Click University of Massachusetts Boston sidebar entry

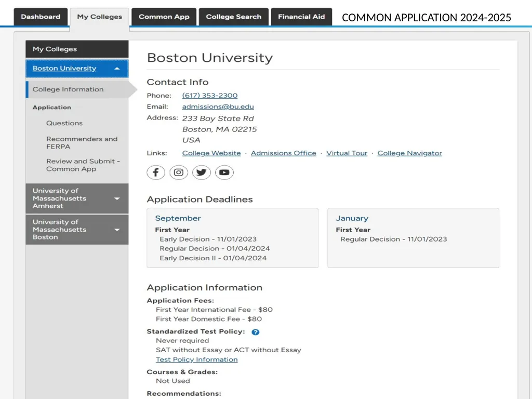[77, 230]
